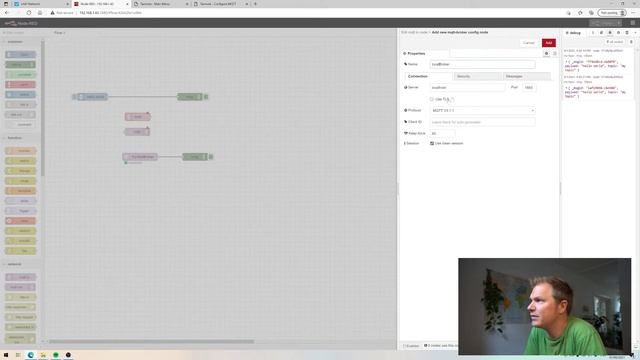The height and width of the screenshot is (360, 640).
Task: Click the Client ID field
Action: coord(482,122)
